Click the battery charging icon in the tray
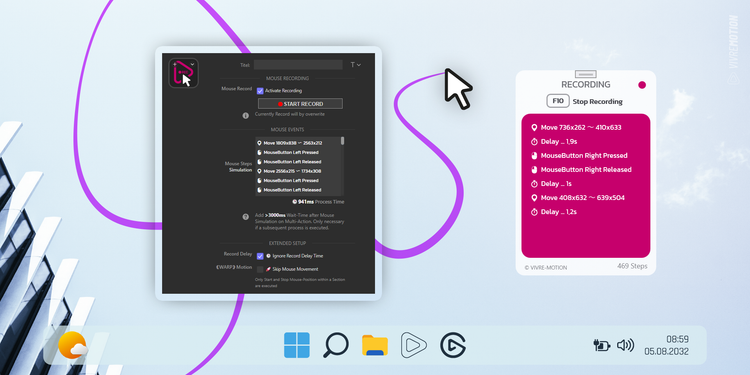This screenshot has width=750, height=375. pyautogui.click(x=602, y=345)
